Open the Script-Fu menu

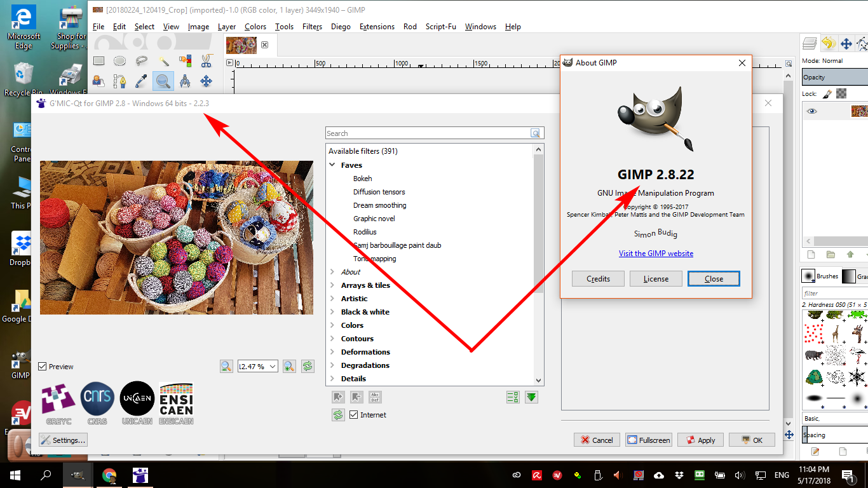coord(440,27)
